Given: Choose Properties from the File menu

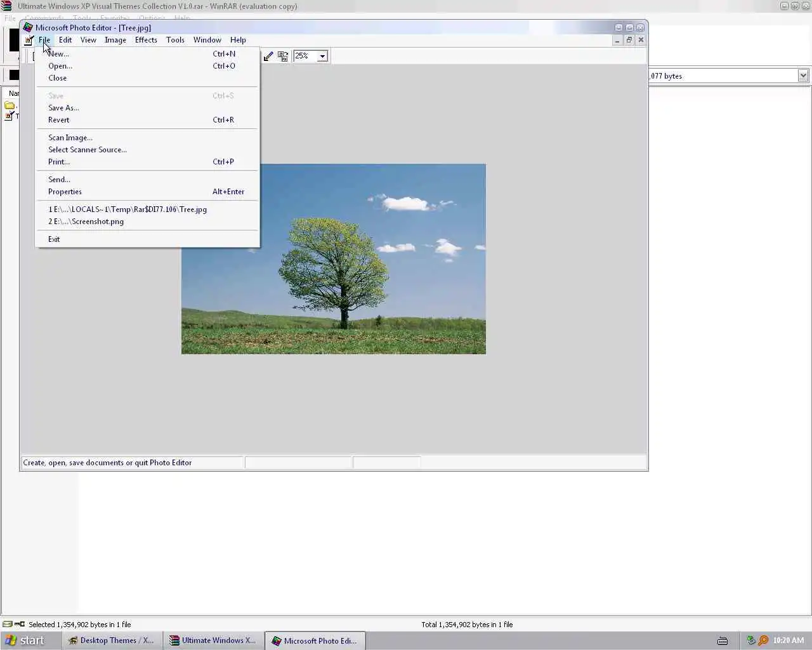Looking at the screenshot, I should pyautogui.click(x=147, y=192).
